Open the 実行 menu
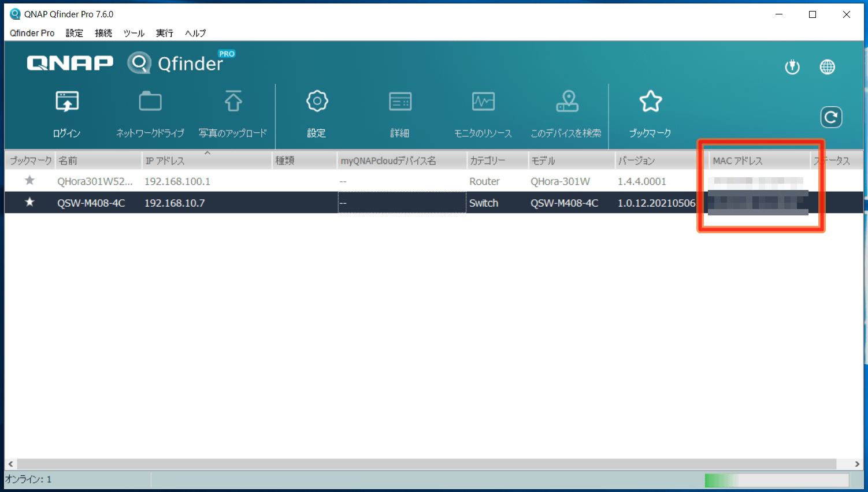 [165, 33]
